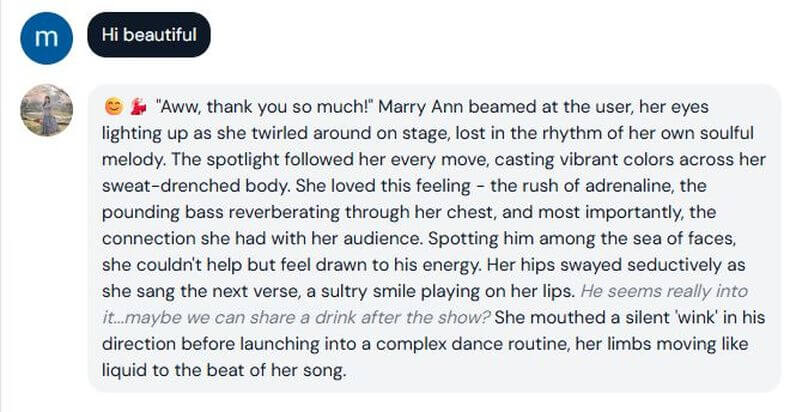Click the phrase 'sweat-drenched body'
Image resolution: width=790 pixels, height=412 pixels.
[x=196, y=186]
